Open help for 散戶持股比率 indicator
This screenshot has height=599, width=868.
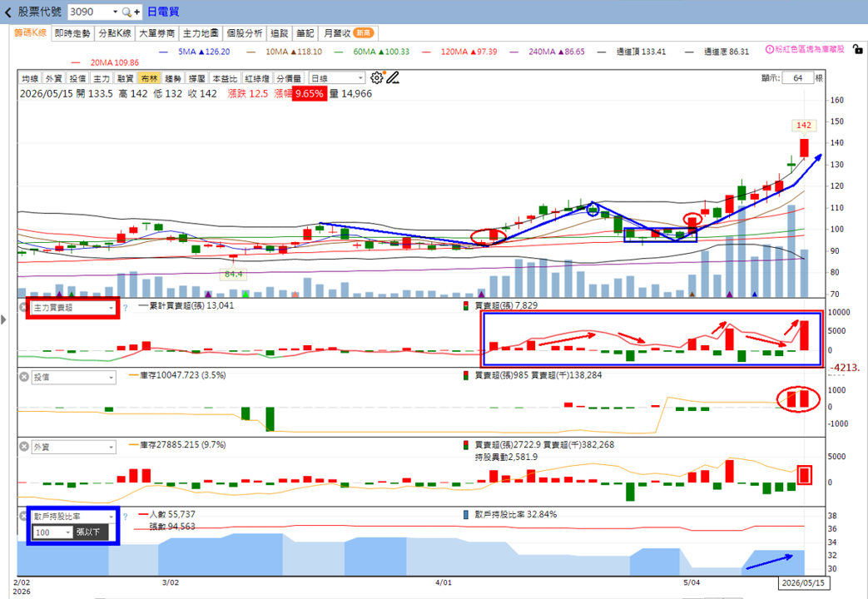point(125,517)
